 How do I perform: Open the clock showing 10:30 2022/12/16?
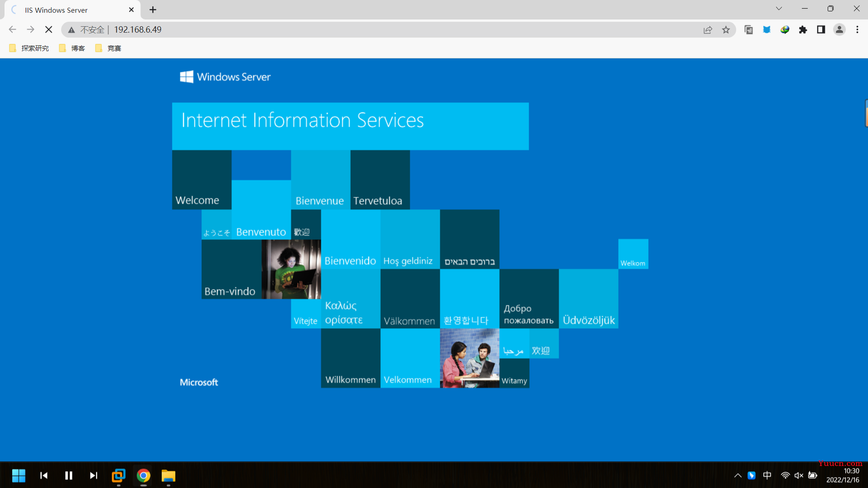tap(843, 475)
